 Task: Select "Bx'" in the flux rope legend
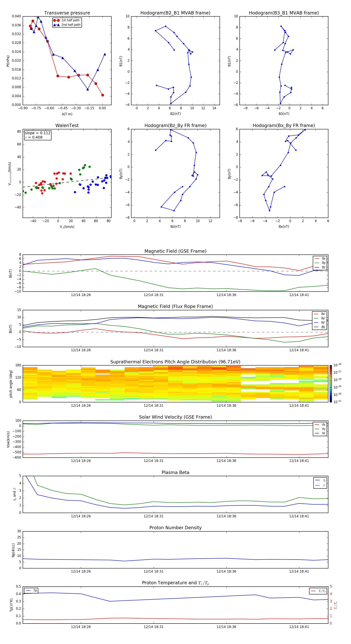pyautogui.click(x=320, y=314)
